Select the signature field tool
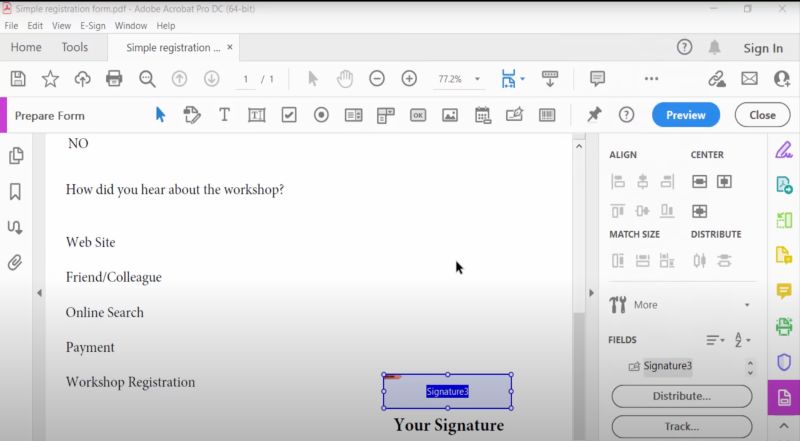This screenshot has height=441, width=800. (514, 115)
